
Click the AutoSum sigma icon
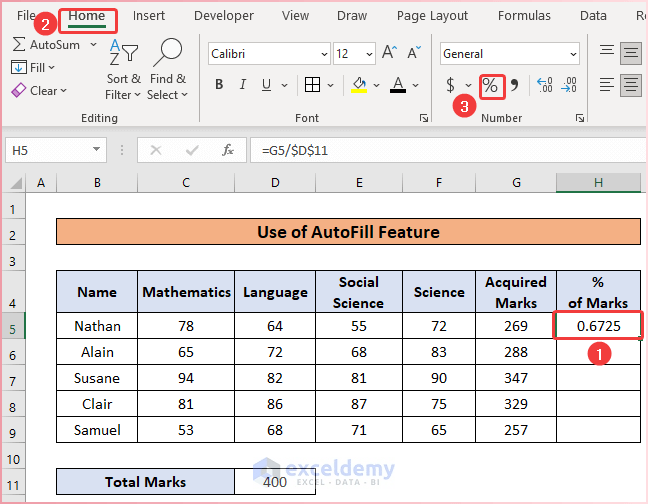[19, 45]
